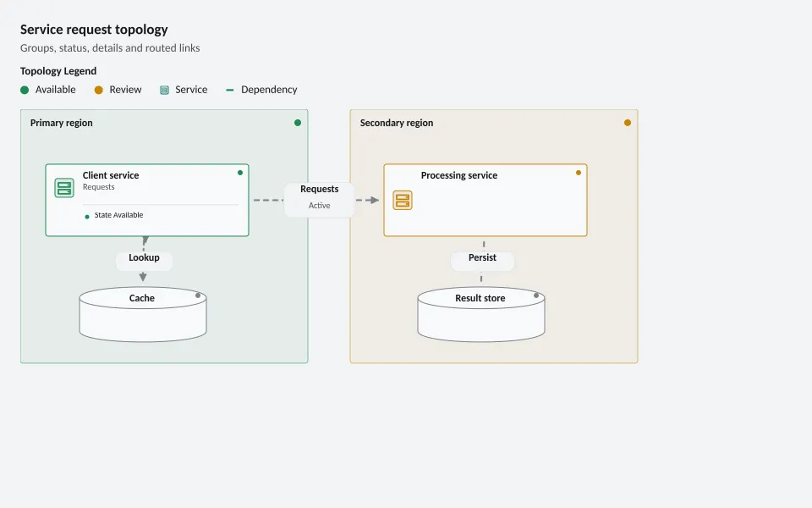Select the Cache database node
This screenshot has width=812, height=508.
tap(143, 314)
